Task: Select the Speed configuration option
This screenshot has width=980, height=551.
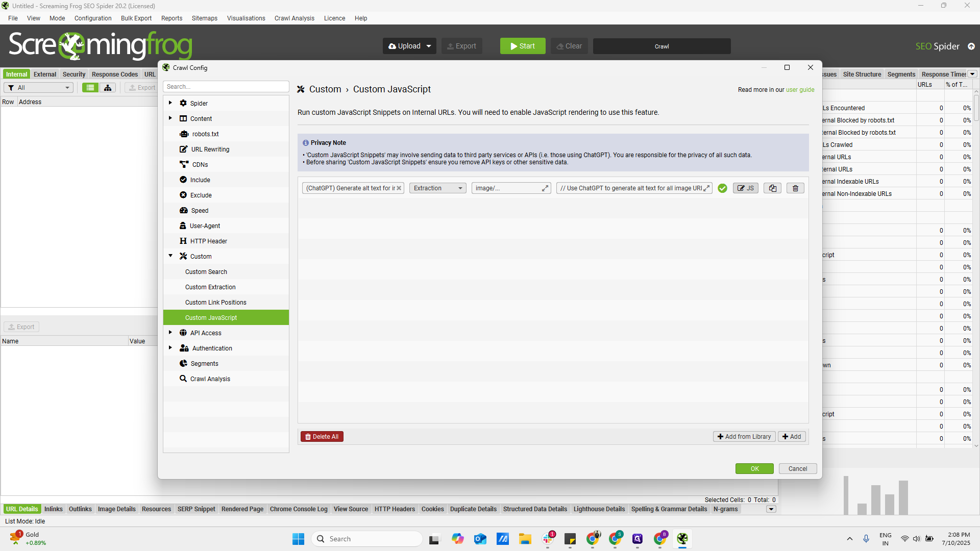Action: 199,210
